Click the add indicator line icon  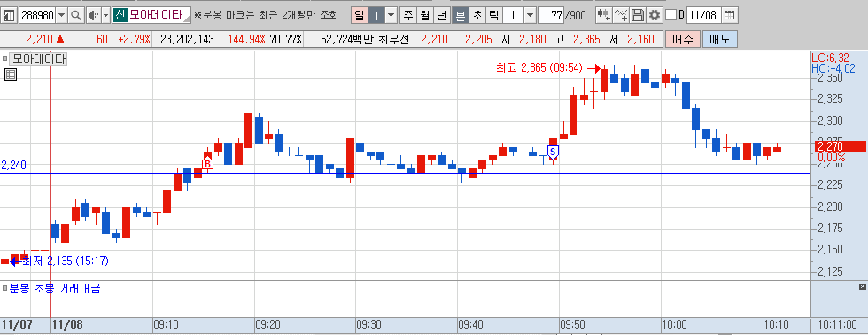(621, 15)
